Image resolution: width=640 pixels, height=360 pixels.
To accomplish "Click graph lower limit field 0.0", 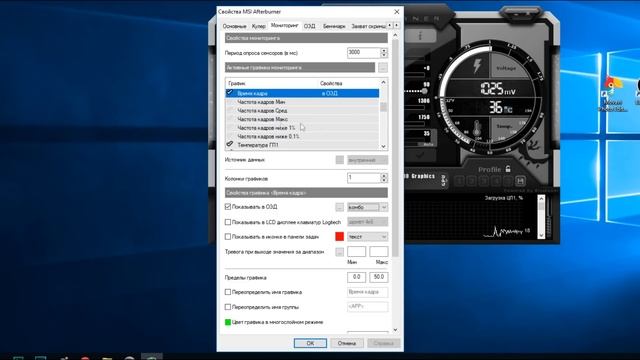I will click(356, 277).
